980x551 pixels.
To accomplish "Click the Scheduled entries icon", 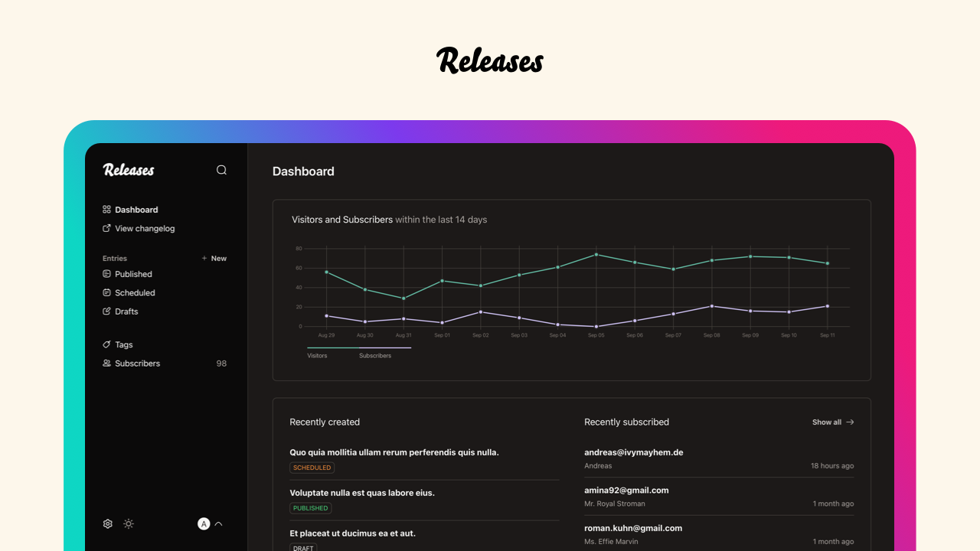I will coord(106,292).
